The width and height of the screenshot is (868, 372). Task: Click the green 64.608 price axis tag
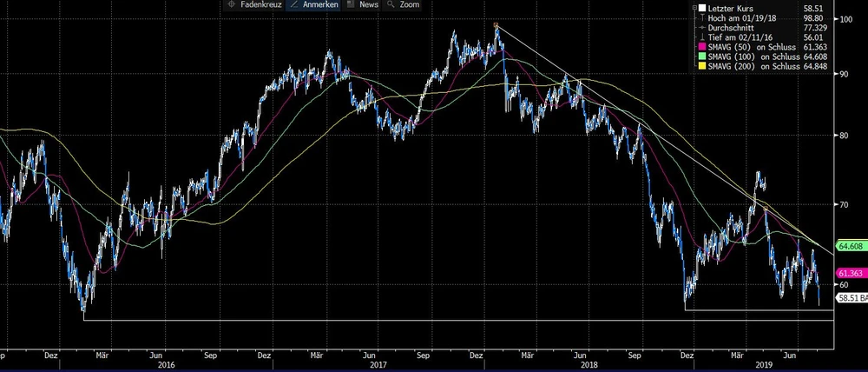(x=848, y=247)
